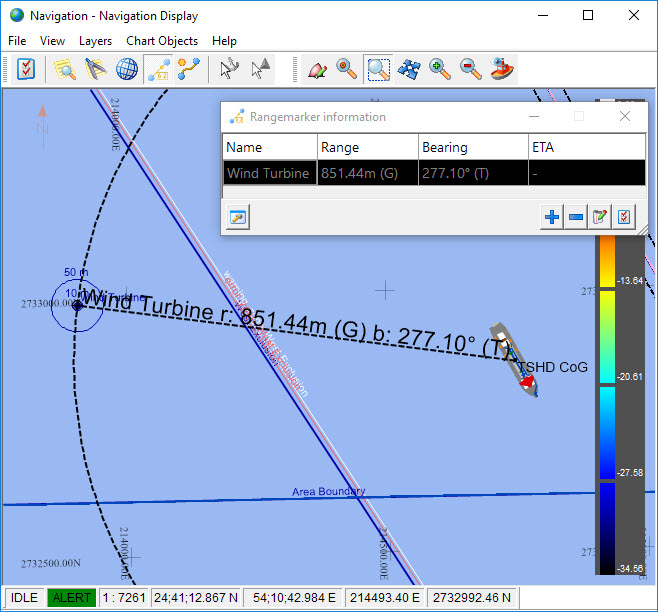Add a rangemarker with plus button
This screenshot has width=658, height=612.
pyautogui.click(x=552, y=217)
